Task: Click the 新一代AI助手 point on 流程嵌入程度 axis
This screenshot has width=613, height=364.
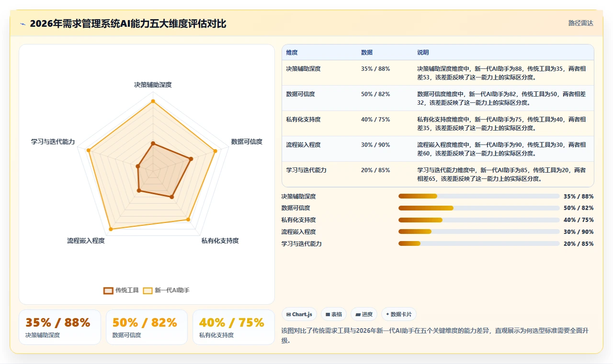Action: pyautogui.click(x=111, y=230)
